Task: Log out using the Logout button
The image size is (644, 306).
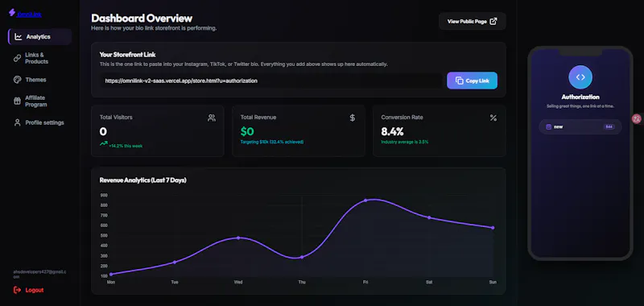Action: (x=29, y=290)
